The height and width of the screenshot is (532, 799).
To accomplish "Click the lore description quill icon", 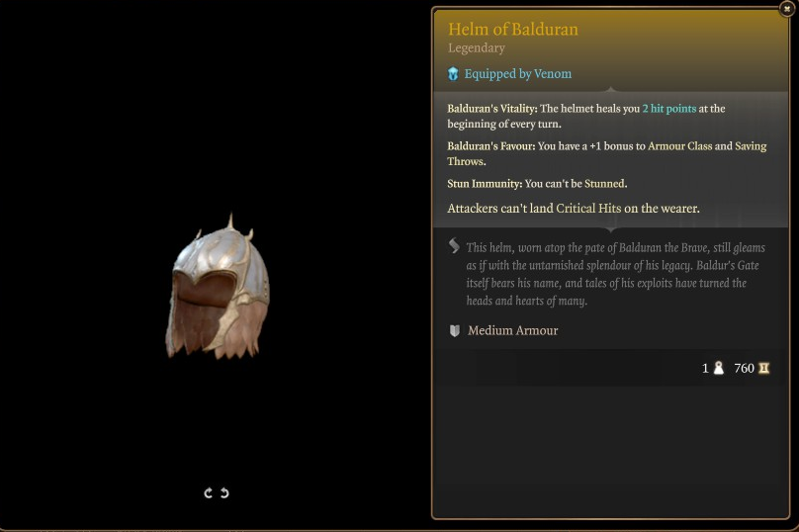I will point(454,246).
